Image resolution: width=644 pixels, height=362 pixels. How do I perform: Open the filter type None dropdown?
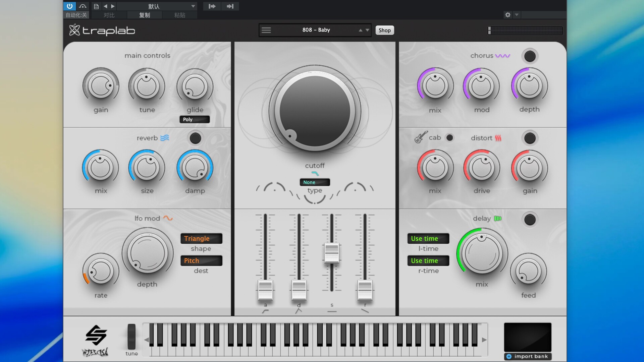click(x=315, y=182)
